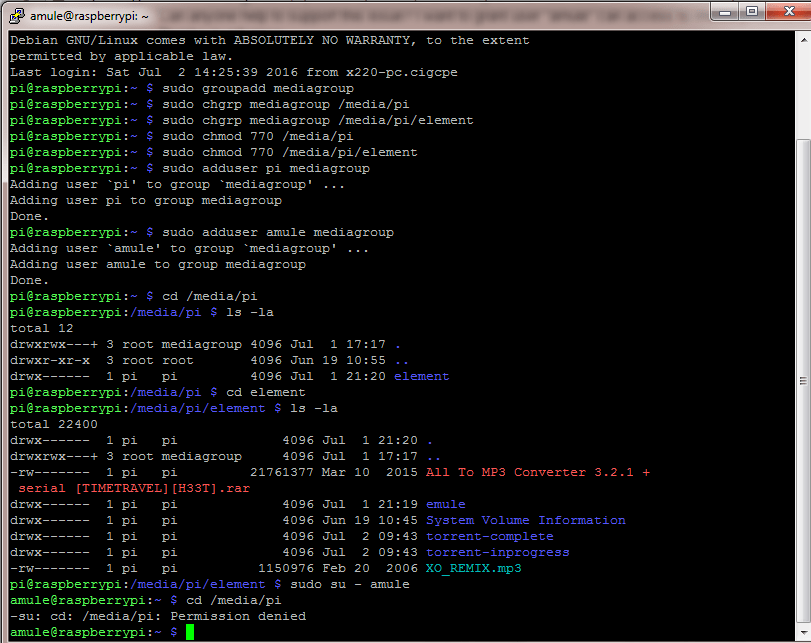Click the torrent-complete directory name
This screenshot has width=811, height=643.
click(x=489, y=535)
